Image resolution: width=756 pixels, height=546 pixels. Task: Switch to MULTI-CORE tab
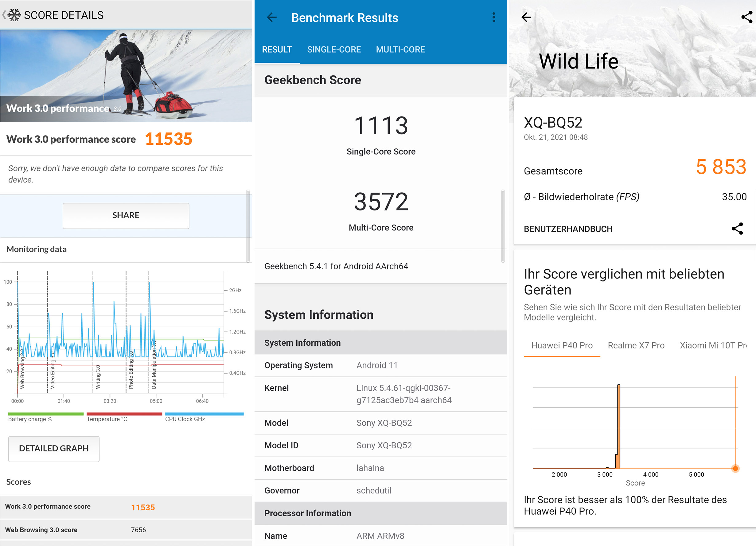pyautogui.click(x=400, y=50)
